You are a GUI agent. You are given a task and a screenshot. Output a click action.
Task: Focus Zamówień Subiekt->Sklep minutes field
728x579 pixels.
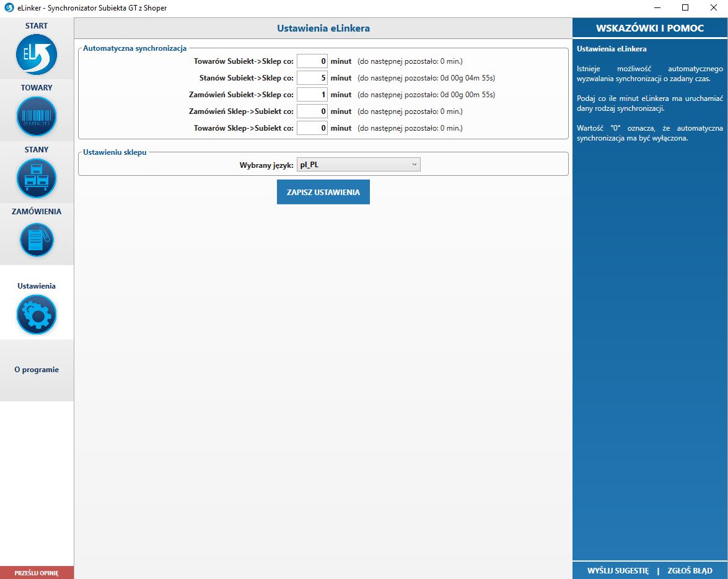point(312,95)
